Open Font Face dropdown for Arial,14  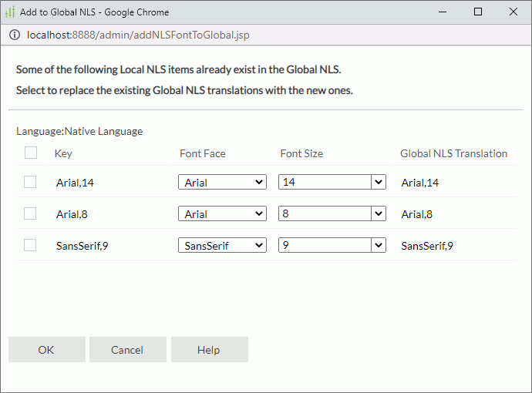[x=222, y=183]
